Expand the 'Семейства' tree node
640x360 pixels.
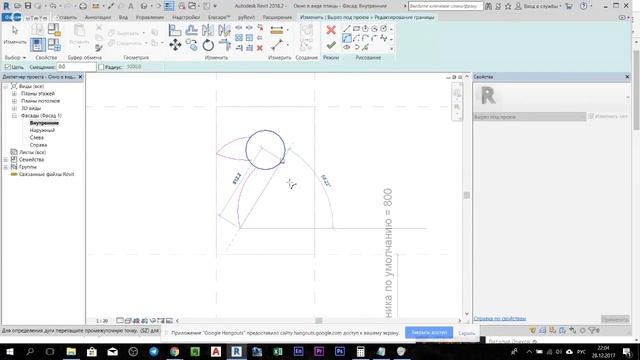[x=6, y=160]
